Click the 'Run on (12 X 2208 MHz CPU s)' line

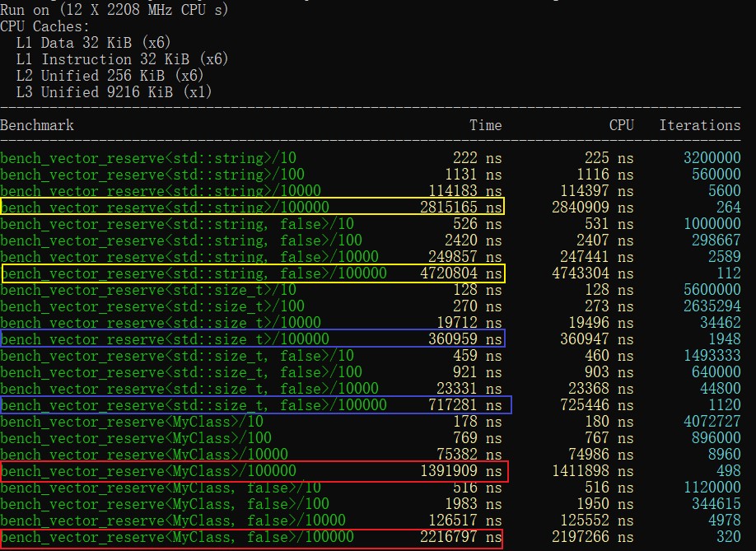[114, 10]
